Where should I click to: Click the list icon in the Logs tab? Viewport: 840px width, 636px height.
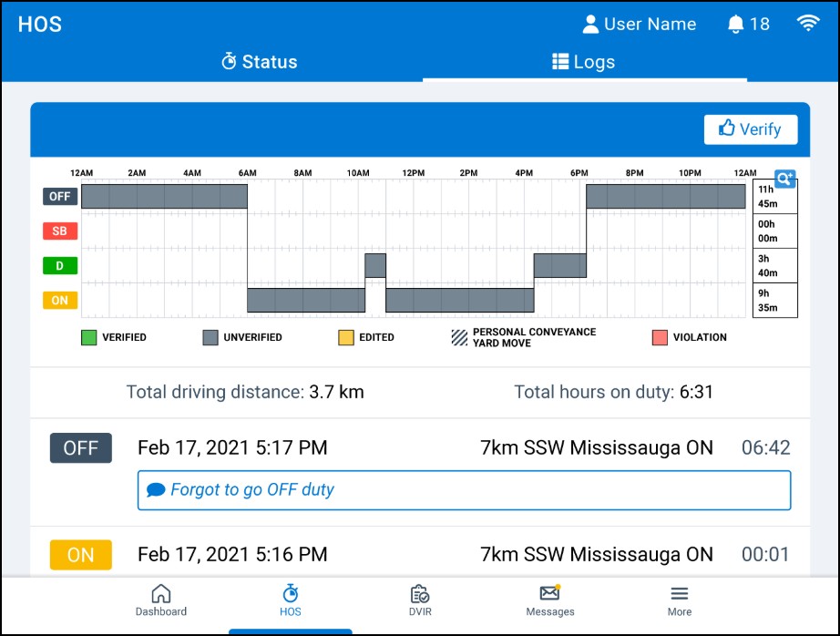pos(560,62)
